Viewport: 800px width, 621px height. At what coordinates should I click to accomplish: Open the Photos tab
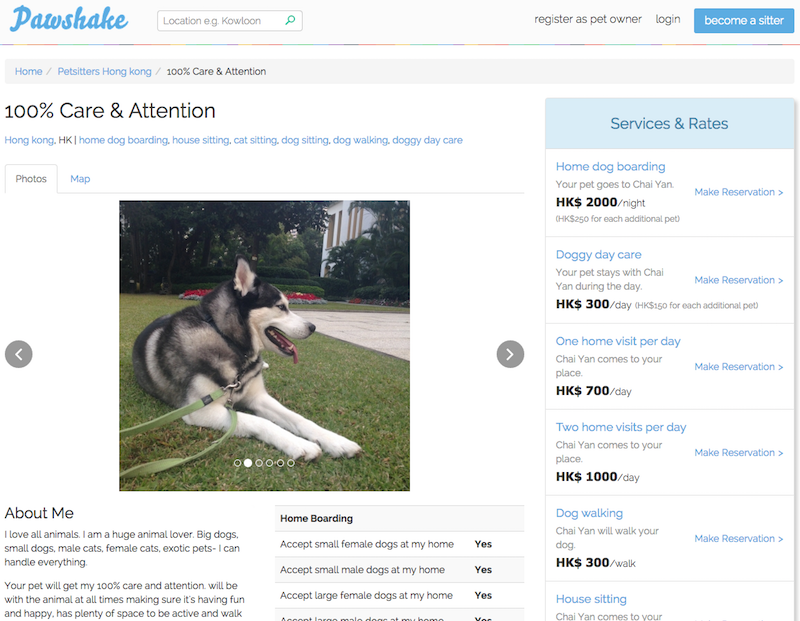pos(31,179)
